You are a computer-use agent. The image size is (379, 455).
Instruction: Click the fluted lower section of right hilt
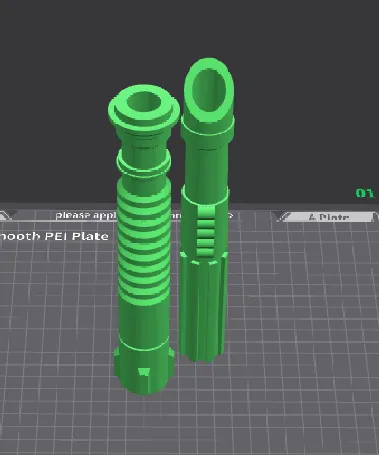click(x=203, y=307)
